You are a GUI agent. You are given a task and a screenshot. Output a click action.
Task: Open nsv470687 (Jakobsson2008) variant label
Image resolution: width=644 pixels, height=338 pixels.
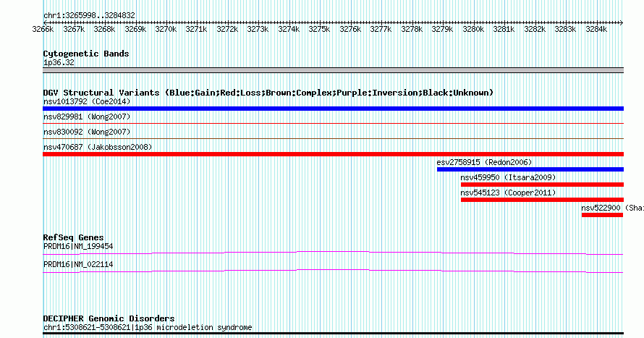(98, 147)
